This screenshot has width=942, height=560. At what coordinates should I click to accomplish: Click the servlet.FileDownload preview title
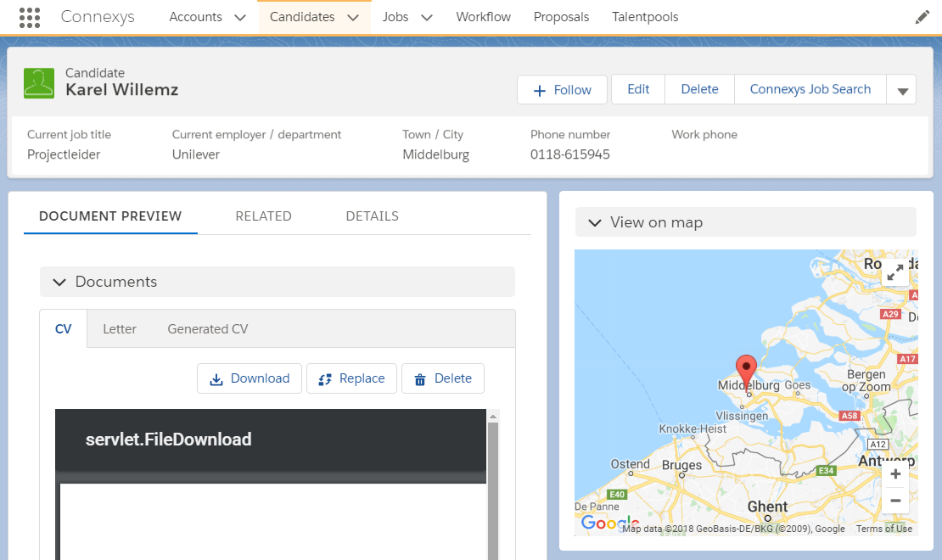click(x=168, y=440)
